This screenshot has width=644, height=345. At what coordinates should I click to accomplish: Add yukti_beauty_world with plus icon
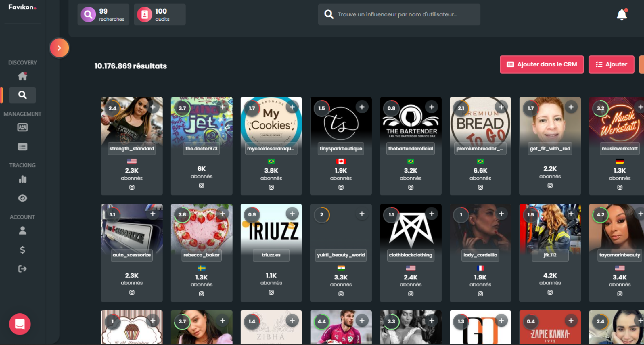click(x=362, y=214)
